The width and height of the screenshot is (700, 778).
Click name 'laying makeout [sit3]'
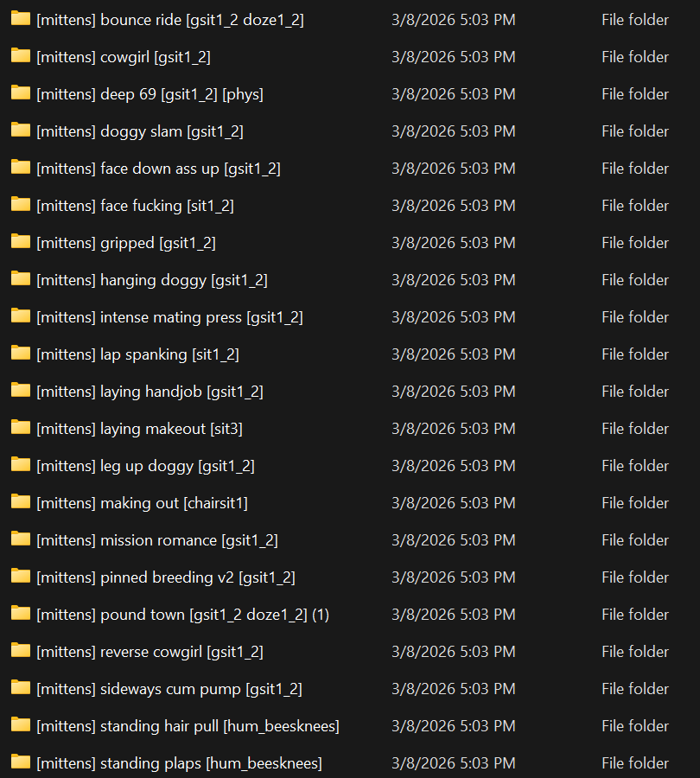point(172,429)
